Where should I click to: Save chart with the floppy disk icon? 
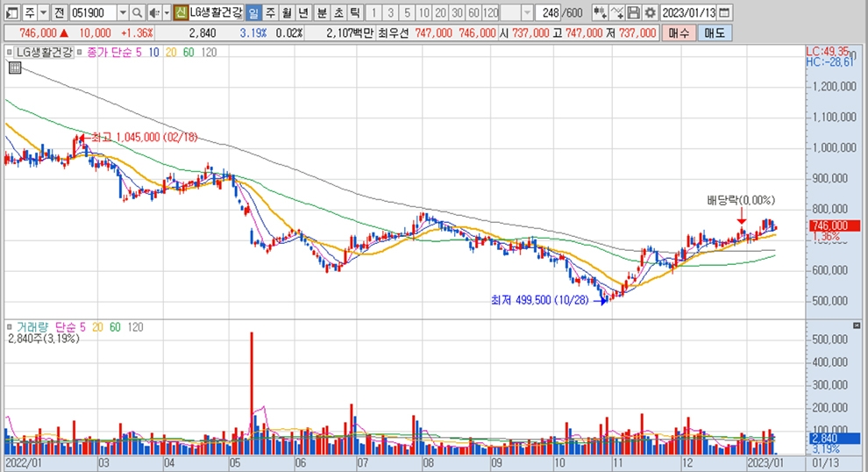click(634, 12)
